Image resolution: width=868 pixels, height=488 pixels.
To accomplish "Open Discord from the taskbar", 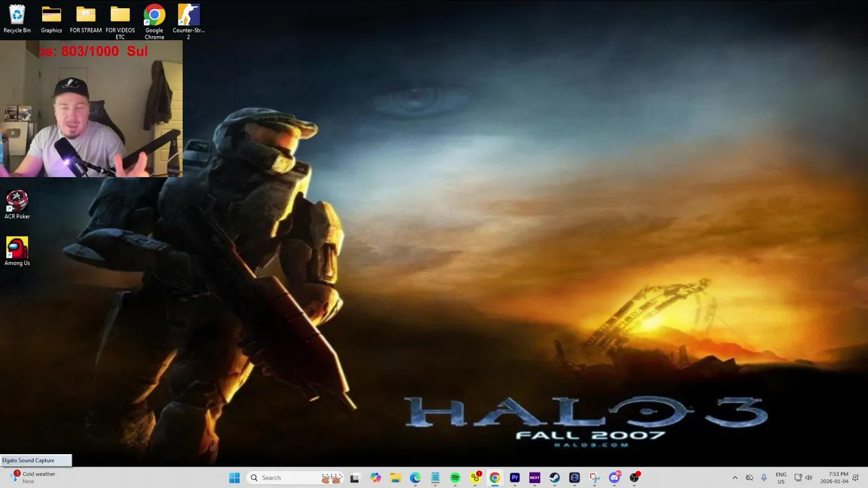I will point(614,478).
